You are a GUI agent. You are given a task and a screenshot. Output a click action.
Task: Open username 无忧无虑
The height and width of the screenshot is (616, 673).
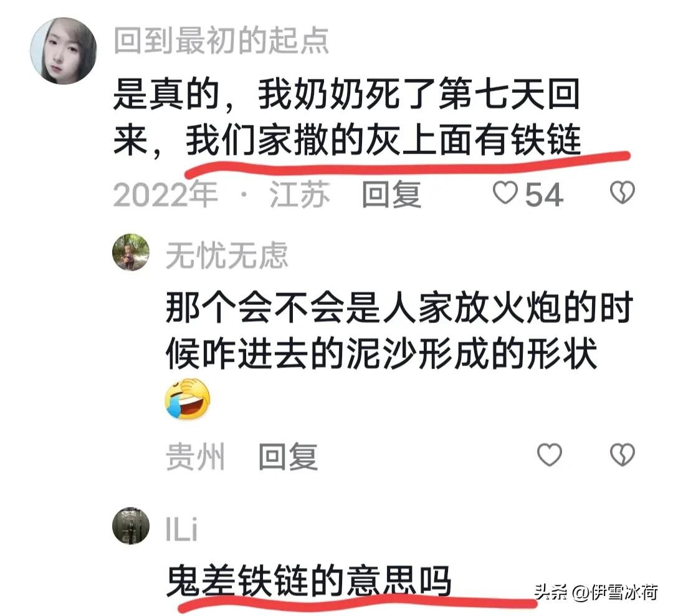pyautogui.click(x=227, y=255)
